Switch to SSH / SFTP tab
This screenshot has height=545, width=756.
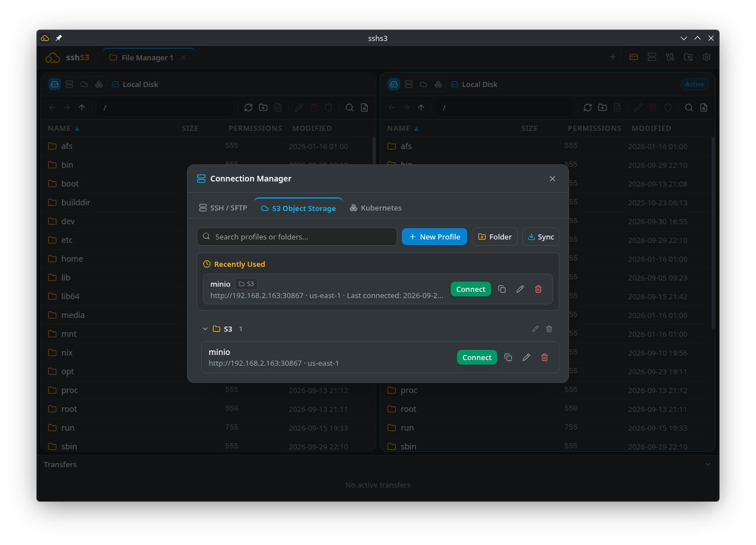223,208
